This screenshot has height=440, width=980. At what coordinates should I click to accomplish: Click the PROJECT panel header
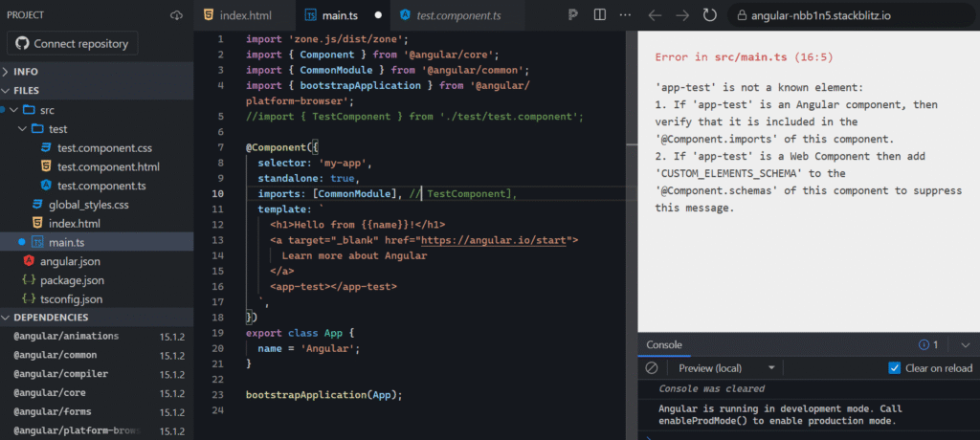point(25,15)
